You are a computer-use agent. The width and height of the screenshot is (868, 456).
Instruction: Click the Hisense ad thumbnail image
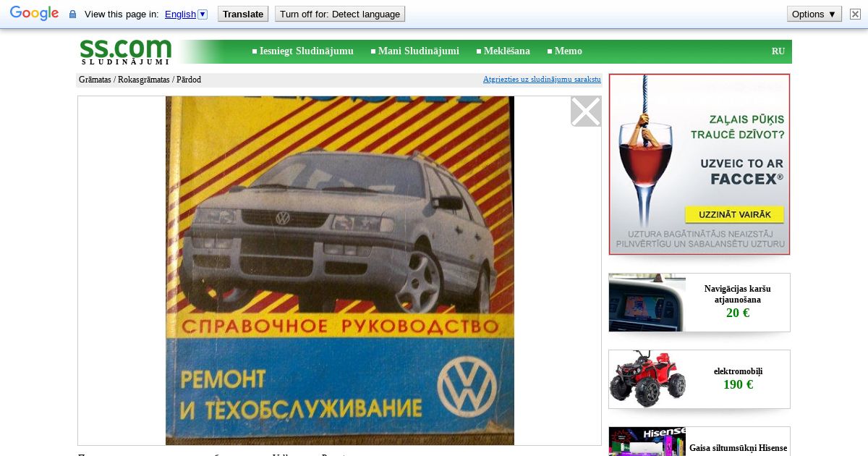point(647,442)
